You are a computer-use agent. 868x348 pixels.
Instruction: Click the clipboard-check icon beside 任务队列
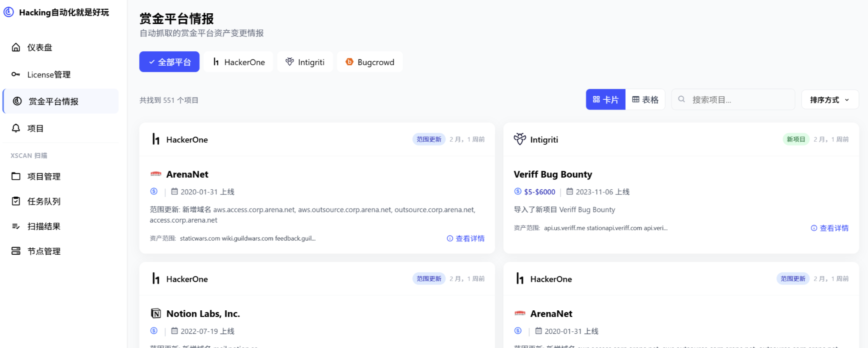tap(16, 201)
